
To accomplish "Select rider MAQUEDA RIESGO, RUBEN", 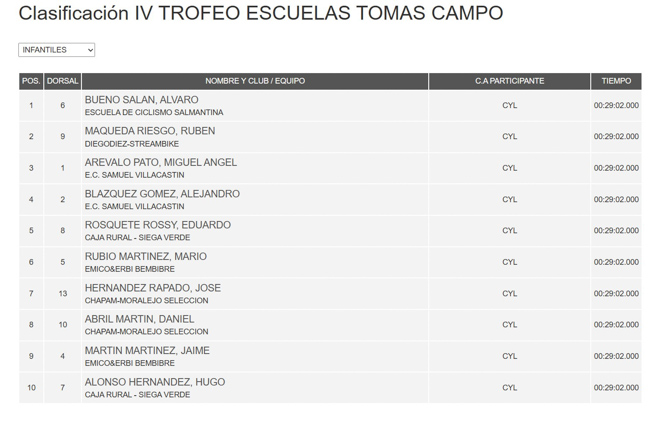I will tap(149, 131).
